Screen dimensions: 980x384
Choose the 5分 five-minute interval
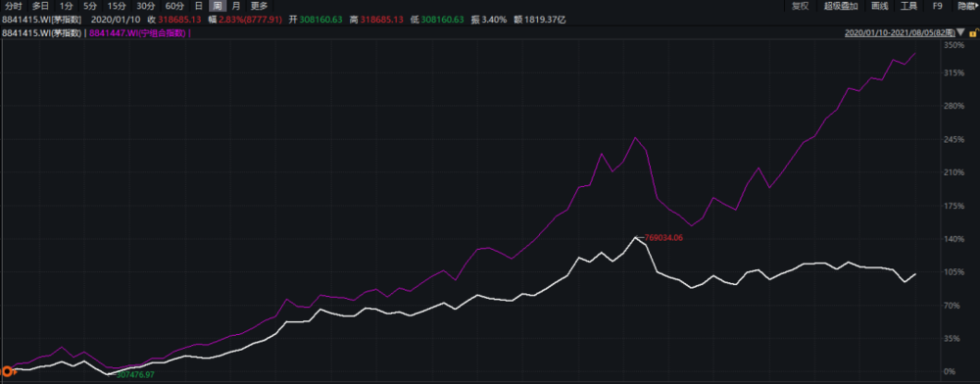[x=90, y=6]
